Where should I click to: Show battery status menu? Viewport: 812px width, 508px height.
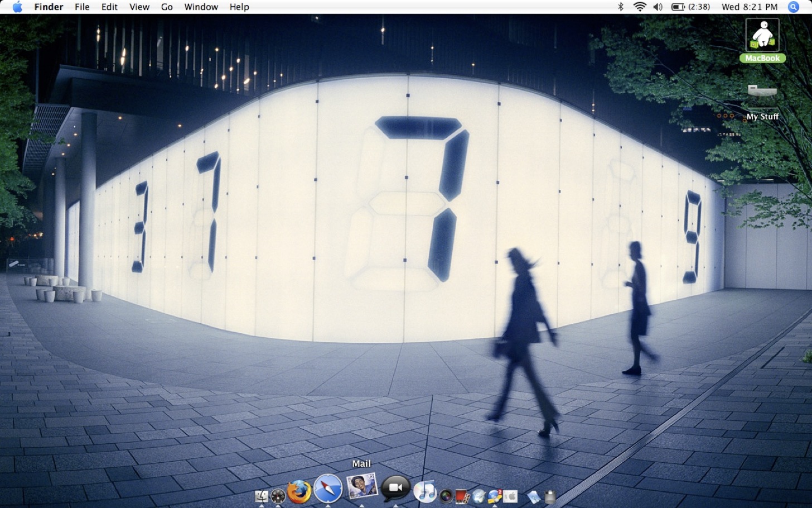tap(690, 7)
